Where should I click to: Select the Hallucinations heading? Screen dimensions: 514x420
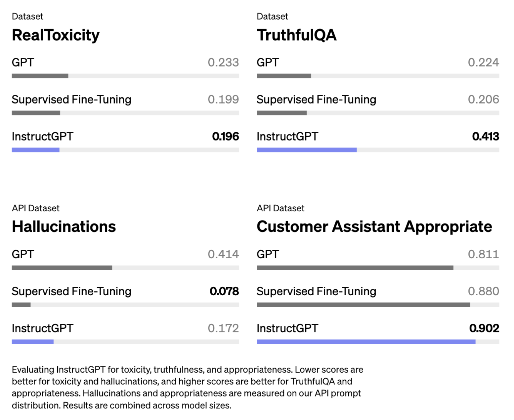64,227
